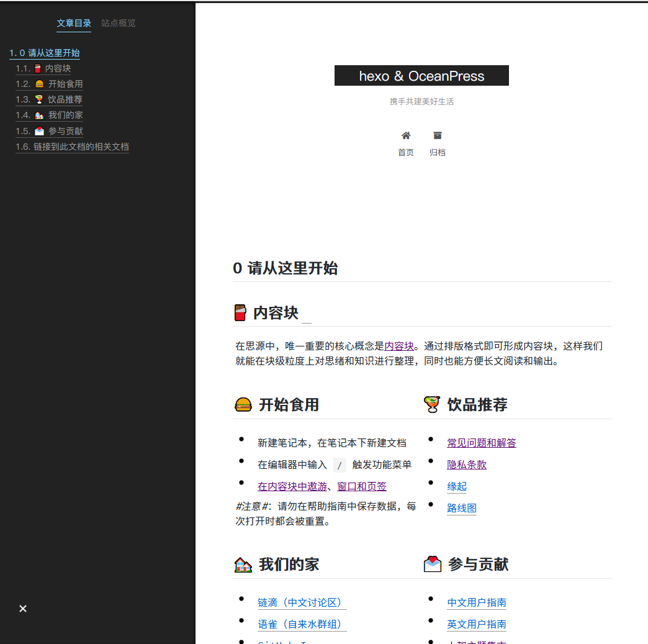Click the trophy icon in sidebar item 1.3

[39, 99]
